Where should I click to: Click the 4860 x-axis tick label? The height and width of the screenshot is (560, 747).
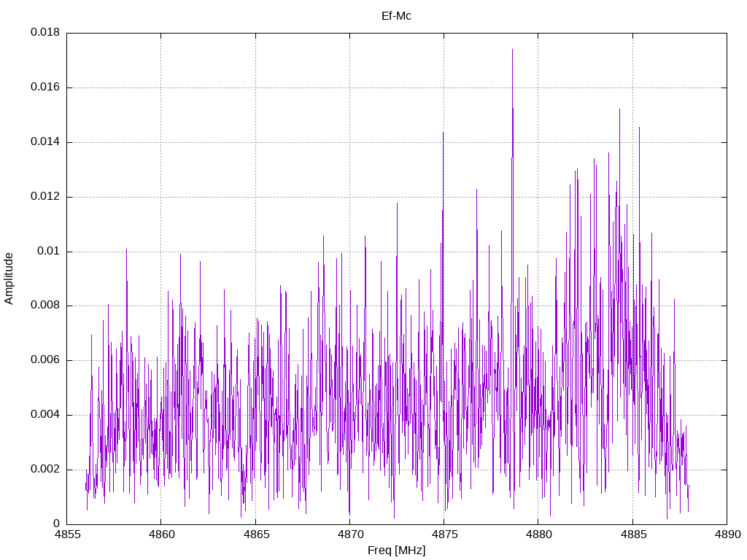pyautogui.click(x=161, y=534)
